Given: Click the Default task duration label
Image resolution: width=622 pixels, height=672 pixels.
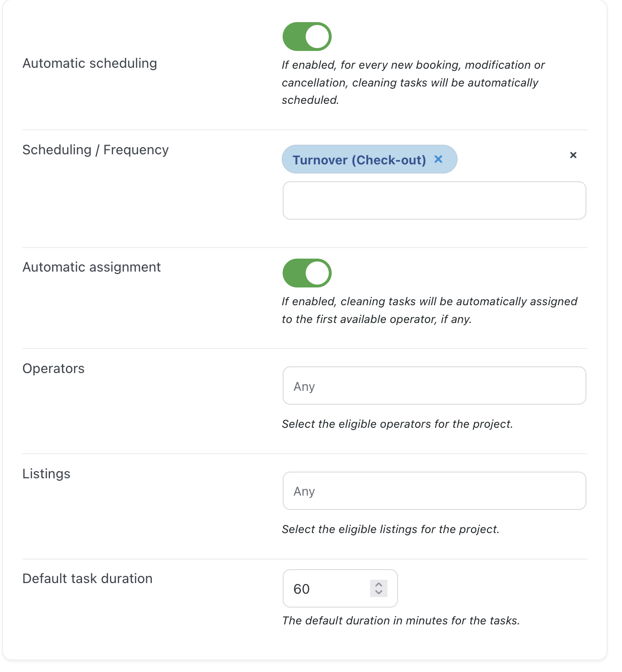Looking at the screenshot, I should pyautogui.click(x=87, y=579).
